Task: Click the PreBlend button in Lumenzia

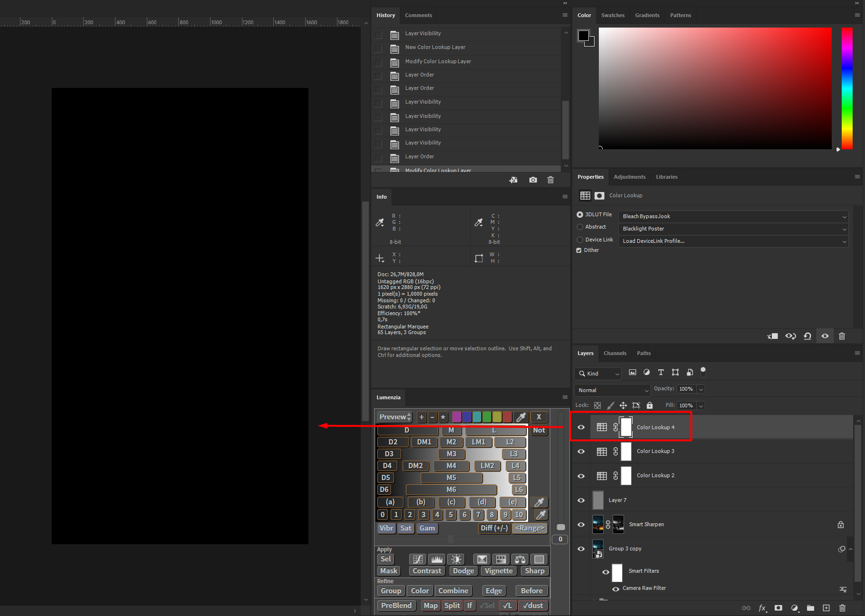Action: click(396, 605)
